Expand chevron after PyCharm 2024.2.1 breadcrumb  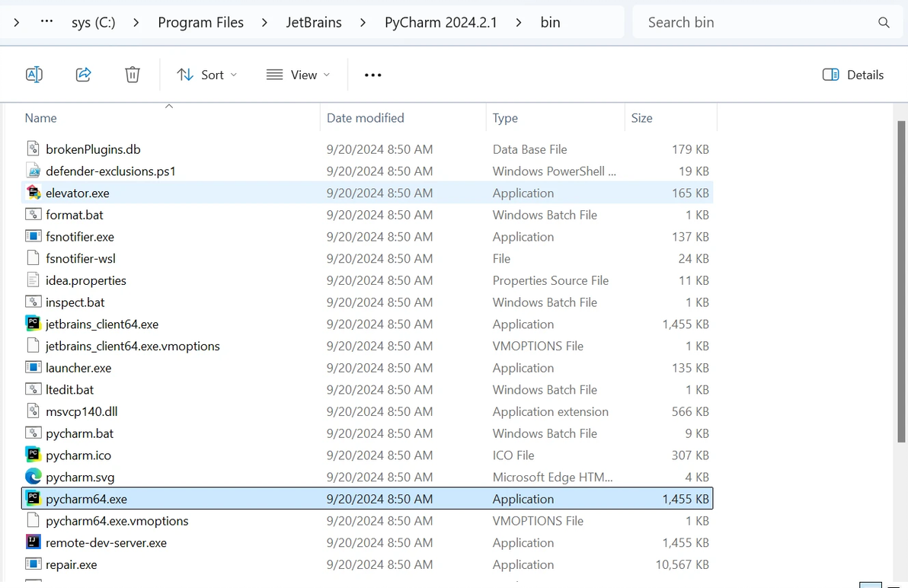point(518,23)
